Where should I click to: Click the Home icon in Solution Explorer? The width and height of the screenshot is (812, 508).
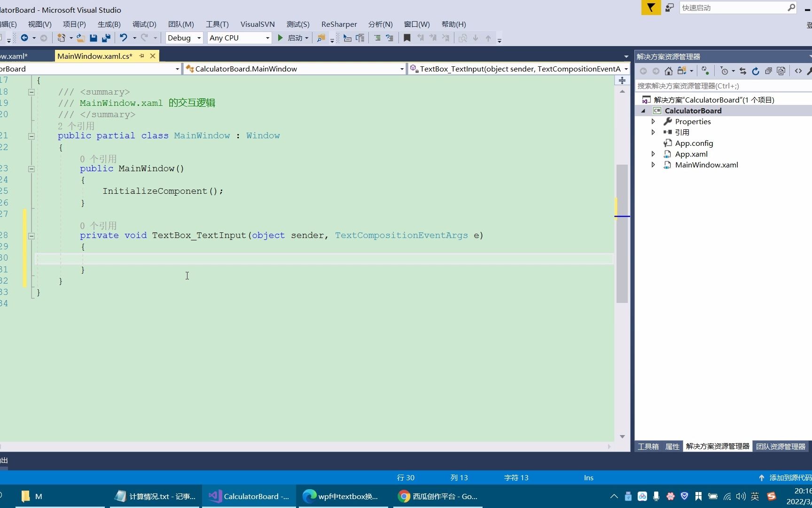668,71
